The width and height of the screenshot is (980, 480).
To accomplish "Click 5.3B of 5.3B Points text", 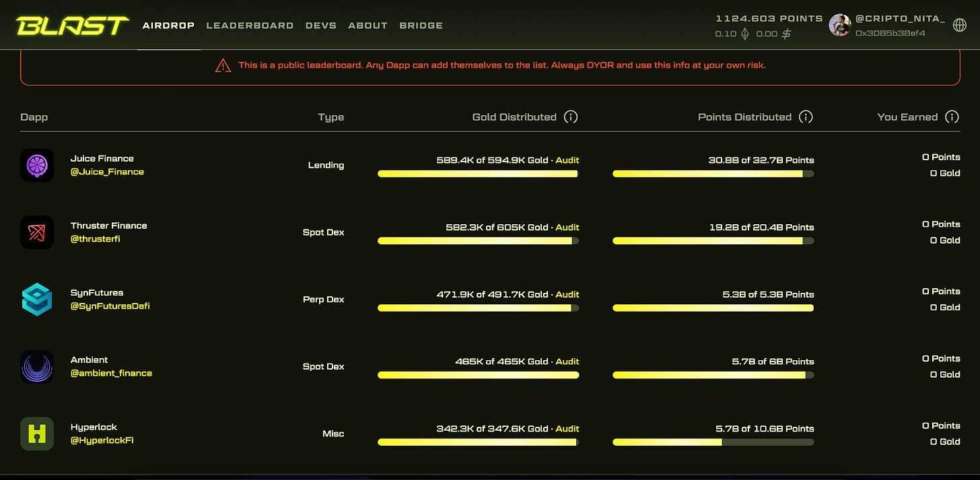I will point(768,294).
